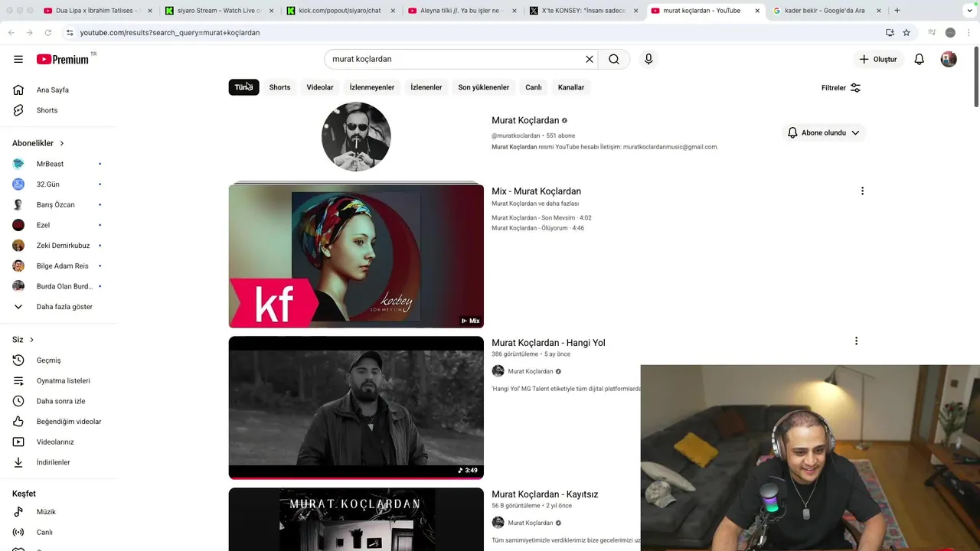Open the account avatar menu
The width and height of the screenshot is (980, 551).
coord(949,59)
